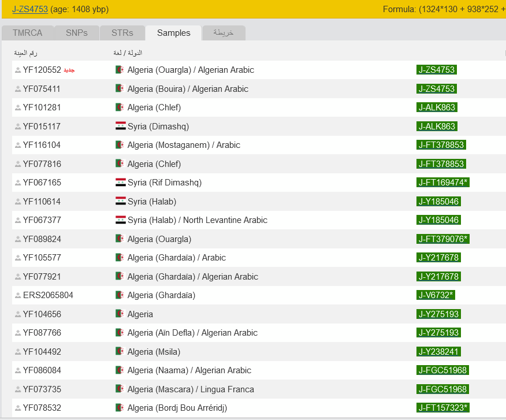Open the خريطة map tab
Screen dimensions: 506x420
(224, 33)
